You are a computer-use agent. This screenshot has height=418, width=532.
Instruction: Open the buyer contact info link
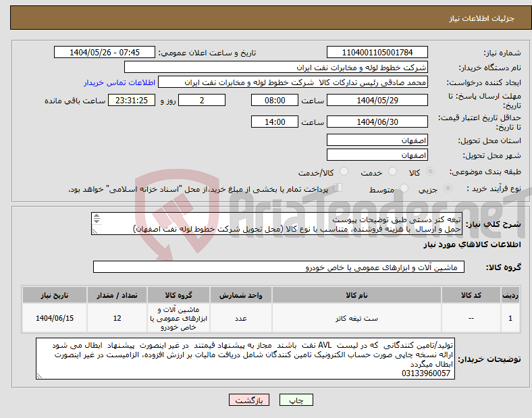(119, 82)
